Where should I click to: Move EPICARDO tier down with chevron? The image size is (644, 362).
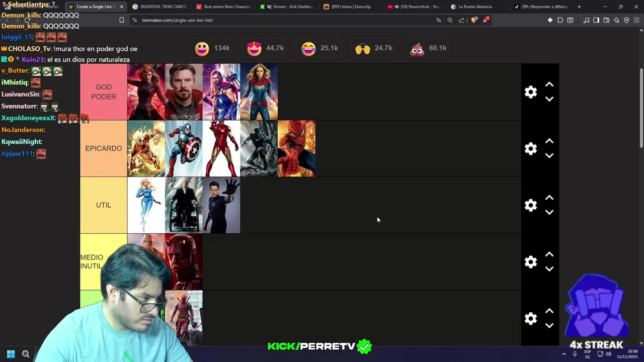tap(549, 156)
